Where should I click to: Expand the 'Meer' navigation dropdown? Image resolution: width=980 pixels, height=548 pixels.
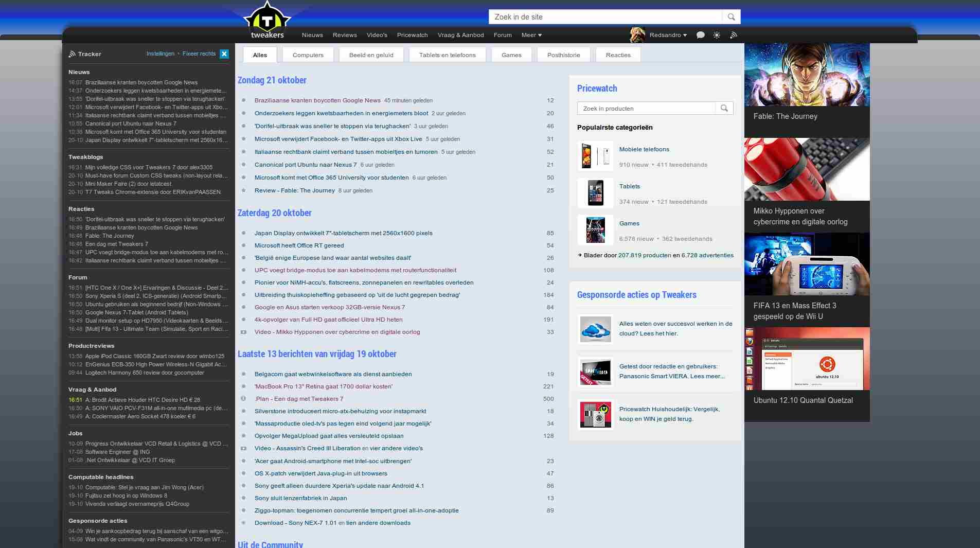[531, 35]
